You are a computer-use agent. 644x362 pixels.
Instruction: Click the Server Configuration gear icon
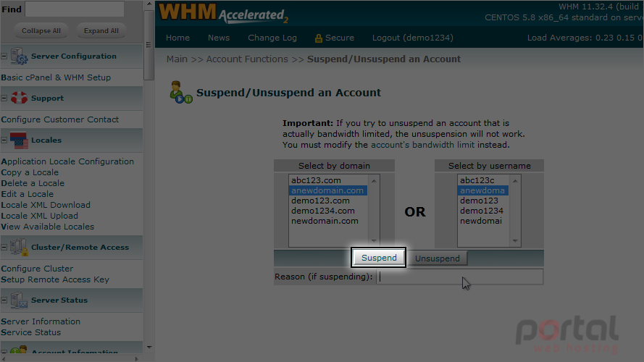(x=19, y=56)
